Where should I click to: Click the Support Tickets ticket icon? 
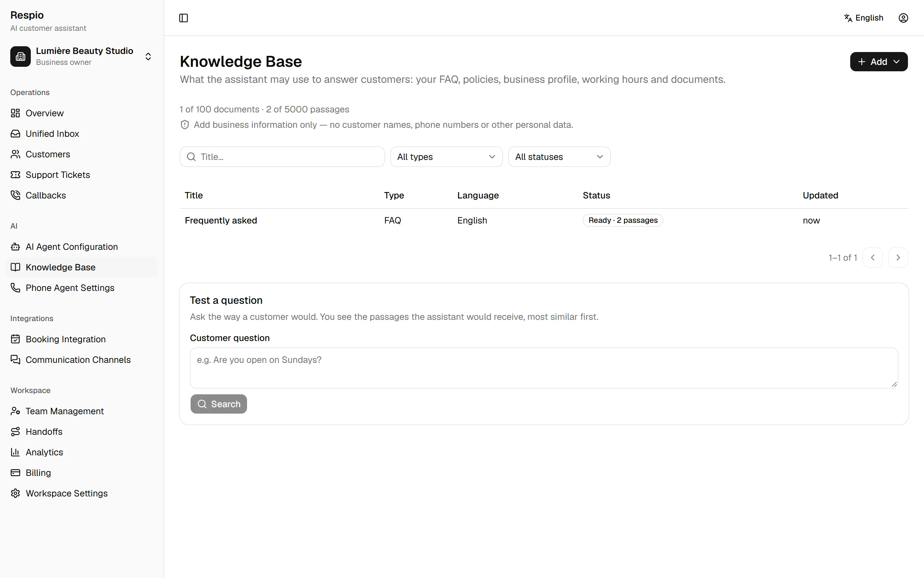point(15,175)
